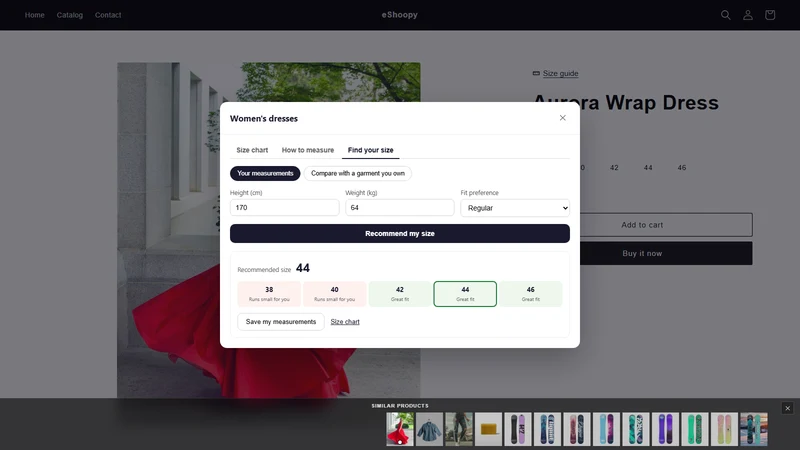Choose Compare with a garment you own
Viewport: 800px width, 450px height.
click(x=358, y=173)
